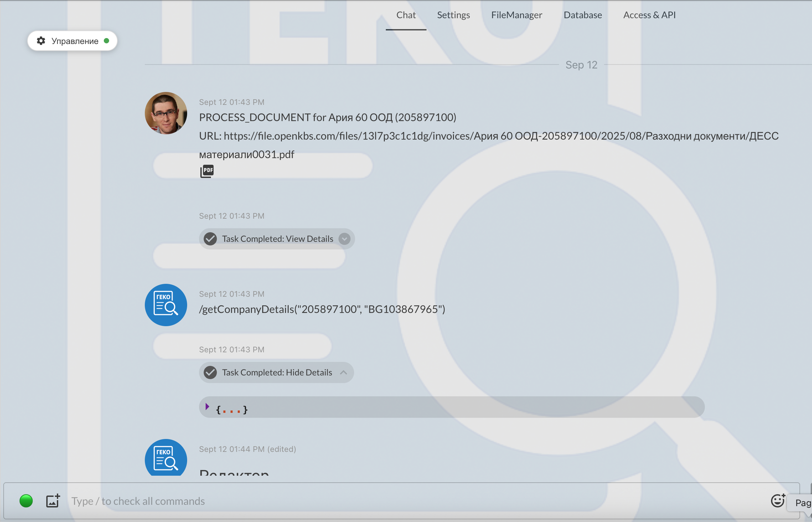Click the Управление button

click(74, 41)
